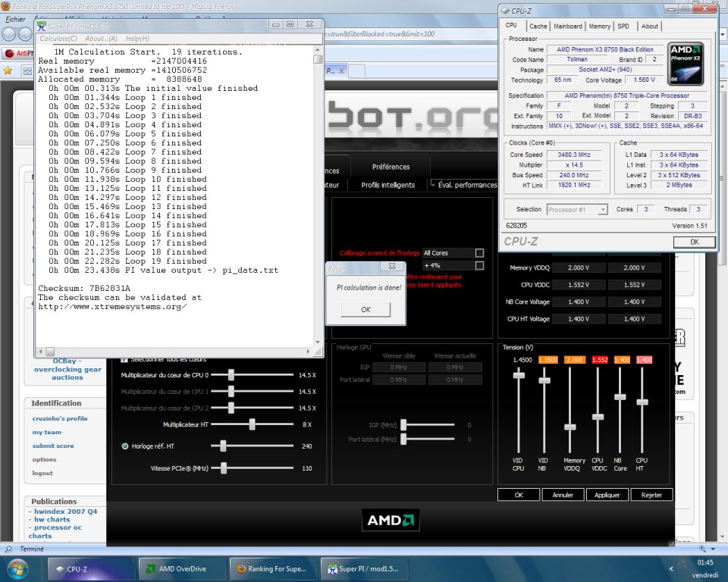Screen dimensions: 728x582
Task: Switch to the Mainboard tab in CPU-Z
Action: click(567, 27)
